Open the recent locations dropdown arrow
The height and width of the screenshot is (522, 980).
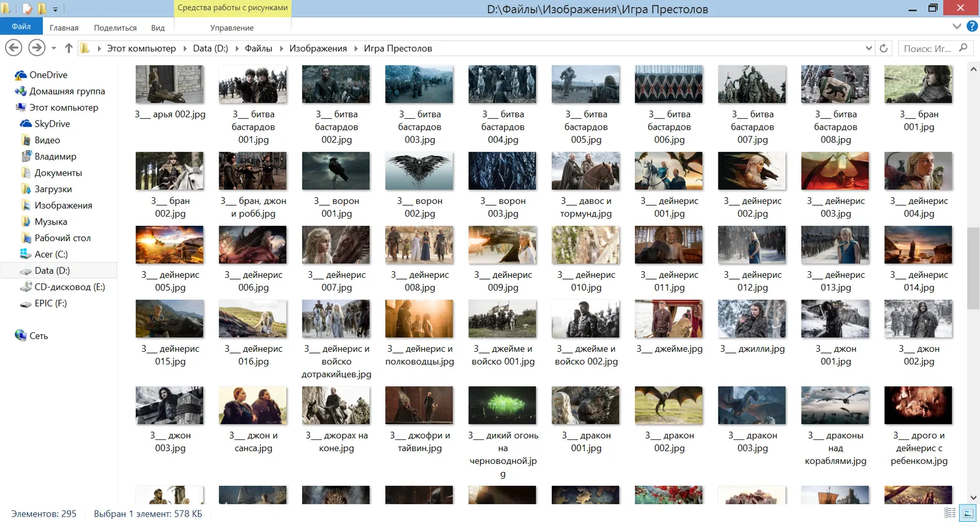[54, 48]
